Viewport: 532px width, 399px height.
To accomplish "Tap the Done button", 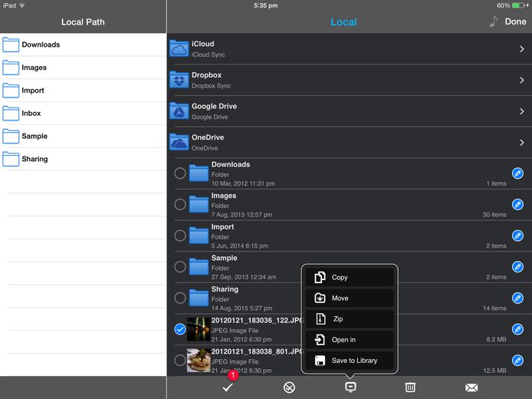I will coord(515,21).
